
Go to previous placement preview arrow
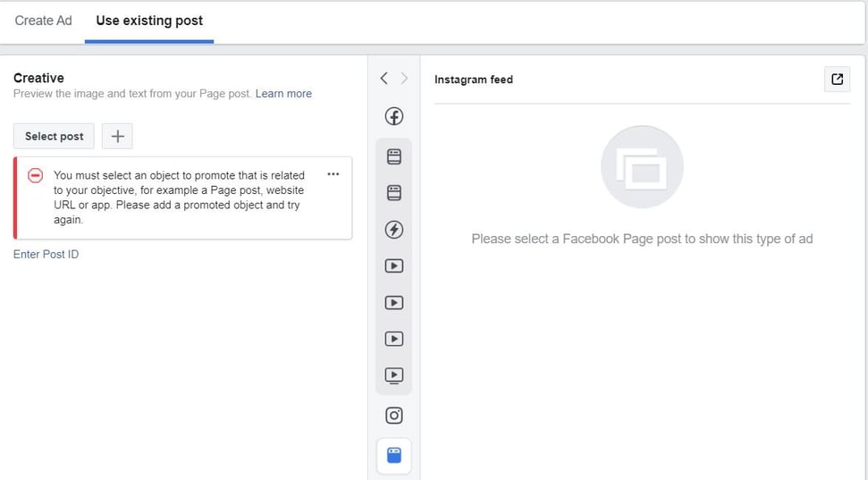[383, 79]
